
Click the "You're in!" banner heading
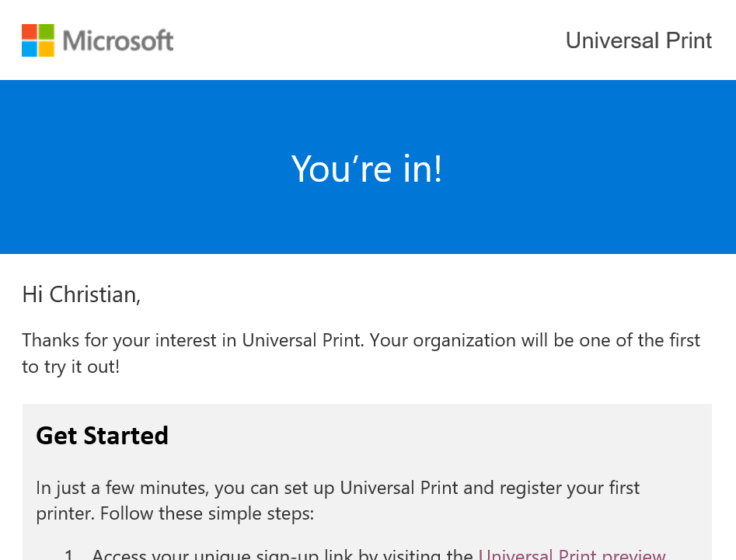click(367, 168)
